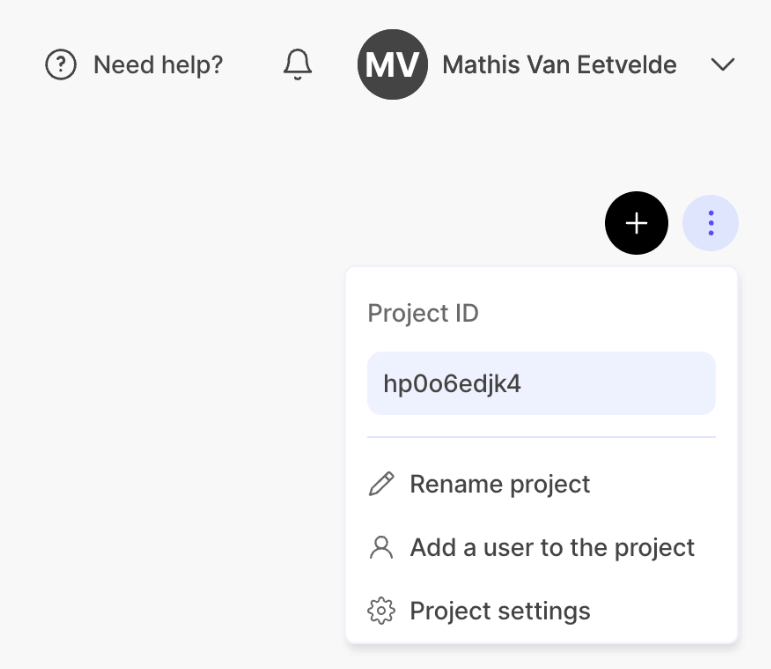Click the Need help? link
Image resolution: width=771 pixels, height=669 pixels.
coord(158,65)
